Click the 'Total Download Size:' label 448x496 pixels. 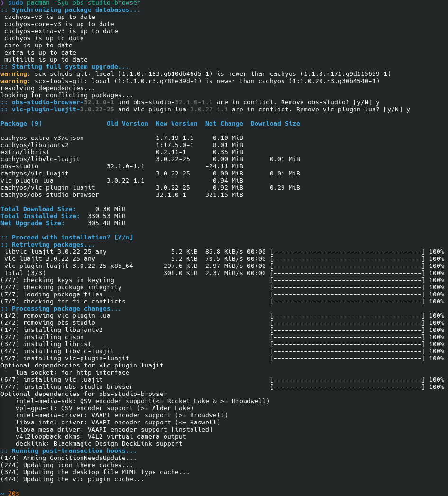tap(38, 209)
